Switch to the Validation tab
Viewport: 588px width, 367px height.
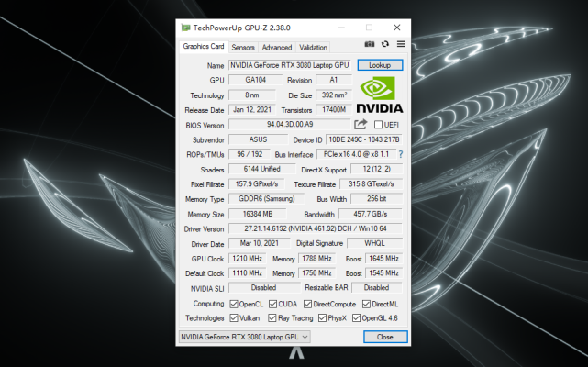tap(313, 48)
